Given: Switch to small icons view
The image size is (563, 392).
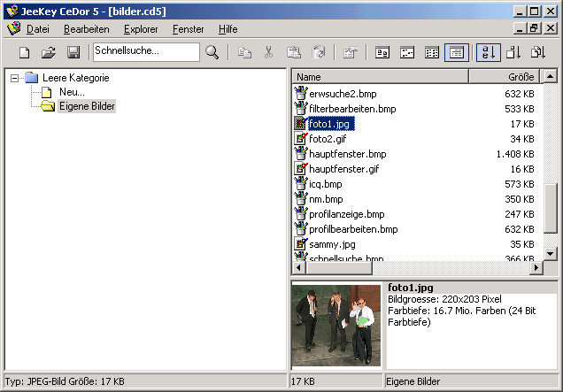Looking at the screenshot, I should 407,53.
